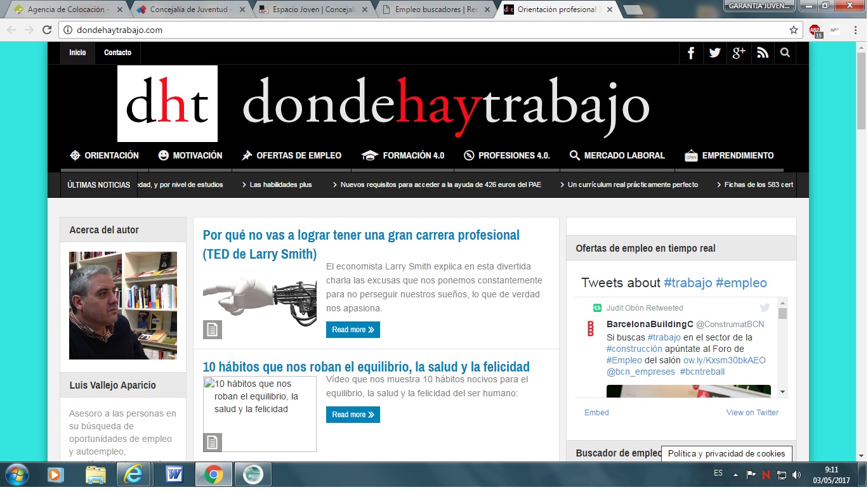This screenshot has width=868, height=492.
Task: Open 'Un currículum real prácticamente perfecto' news
Action: [633, 184]
